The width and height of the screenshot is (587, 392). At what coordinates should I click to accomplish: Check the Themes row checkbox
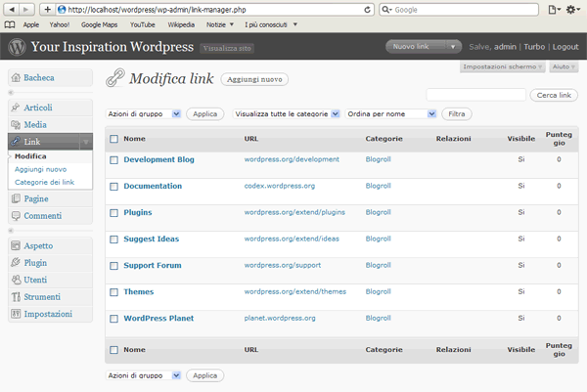pyautogui.click(x=113, y=292)
